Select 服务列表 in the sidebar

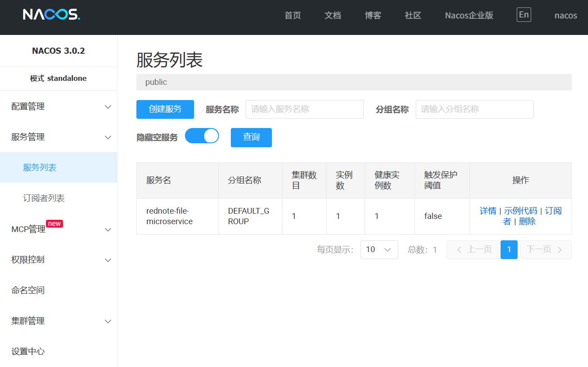[x=59, y=167]
